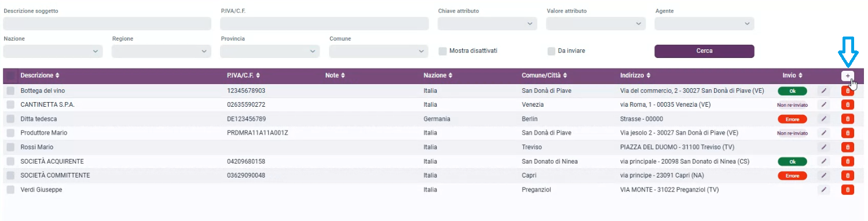This screenshot has height=221, width=868.
Task: Sort table by Nazione column
Action: point(439,75)
